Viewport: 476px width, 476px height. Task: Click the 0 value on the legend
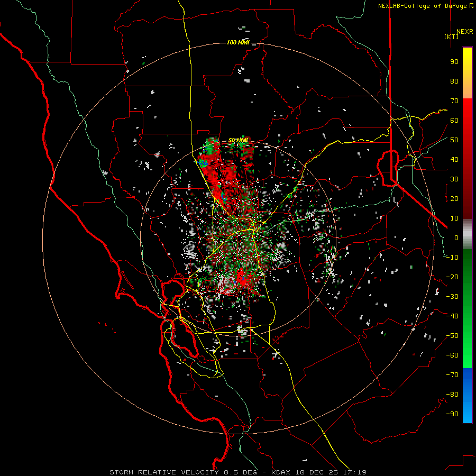pyautogui.click(x=456, y=238)
